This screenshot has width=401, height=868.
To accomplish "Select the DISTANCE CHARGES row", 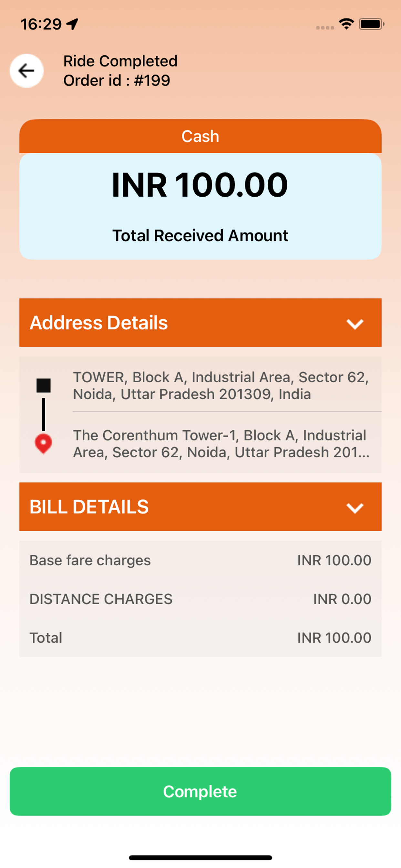I will pyautogui.click(x=200, y=599).
